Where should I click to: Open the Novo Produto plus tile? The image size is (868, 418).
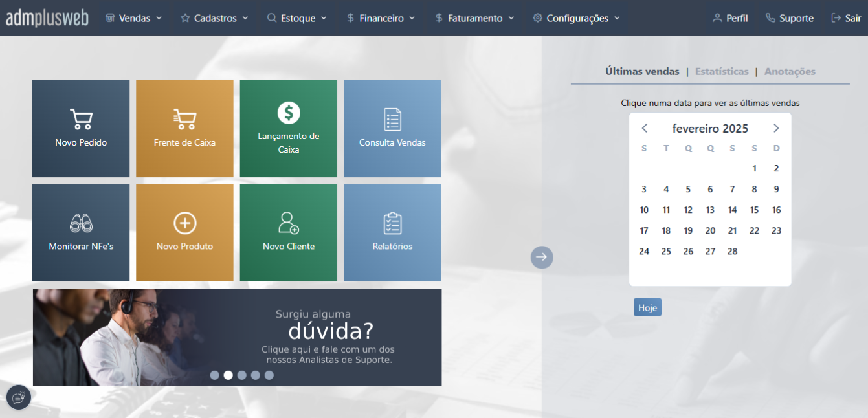[x=184, y=232]
